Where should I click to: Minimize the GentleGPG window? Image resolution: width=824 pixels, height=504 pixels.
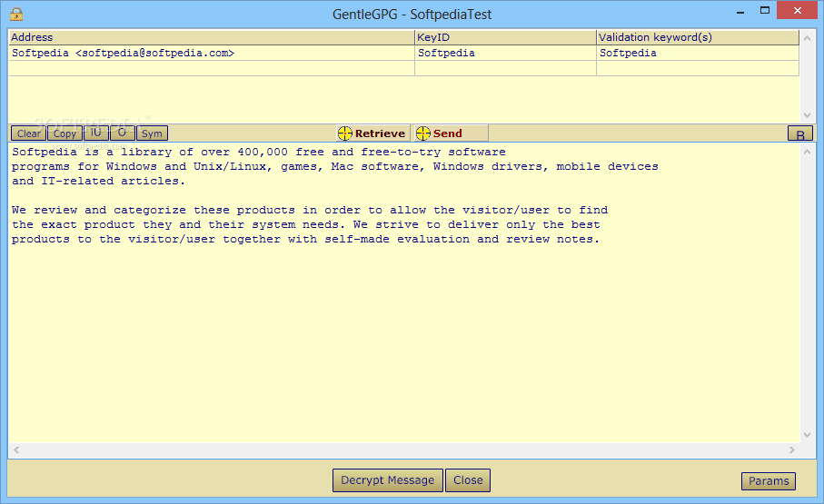(740, 12)
